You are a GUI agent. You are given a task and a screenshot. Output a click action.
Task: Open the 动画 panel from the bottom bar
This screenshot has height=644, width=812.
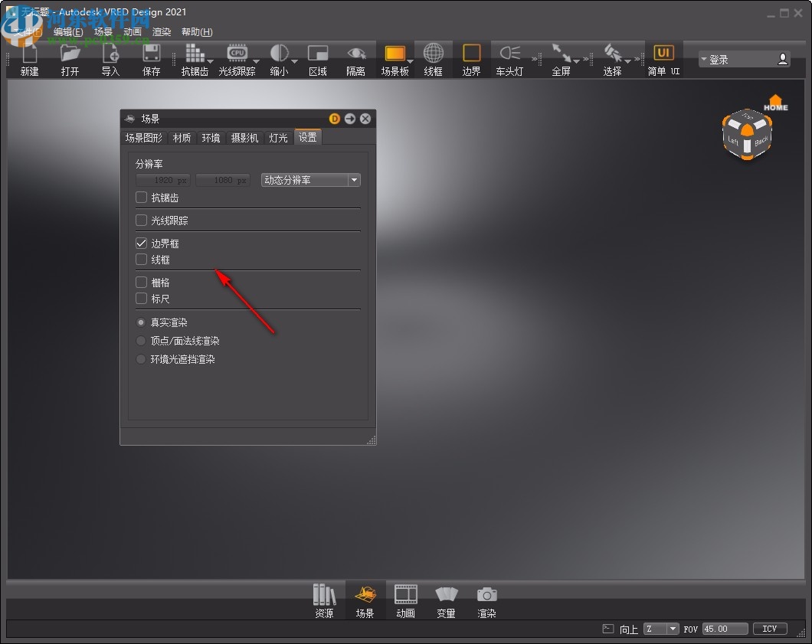tap(405, 601)
